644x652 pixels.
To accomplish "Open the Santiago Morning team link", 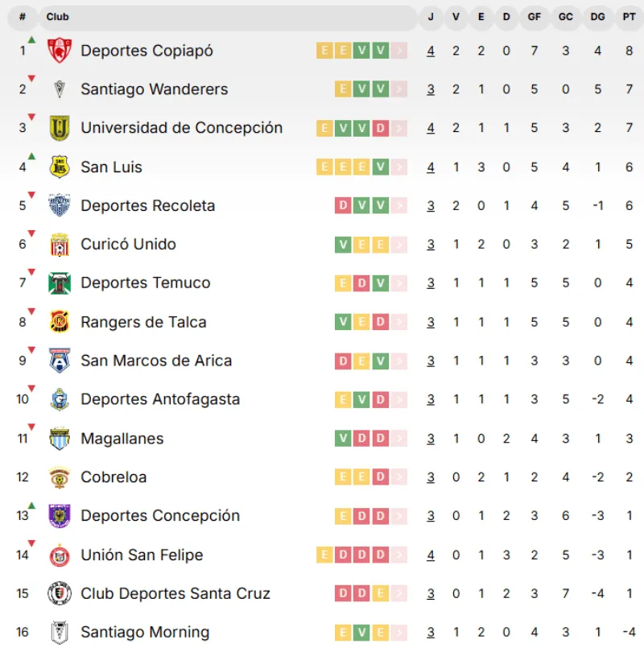I will pyautogui.click(x=145, y=632).
